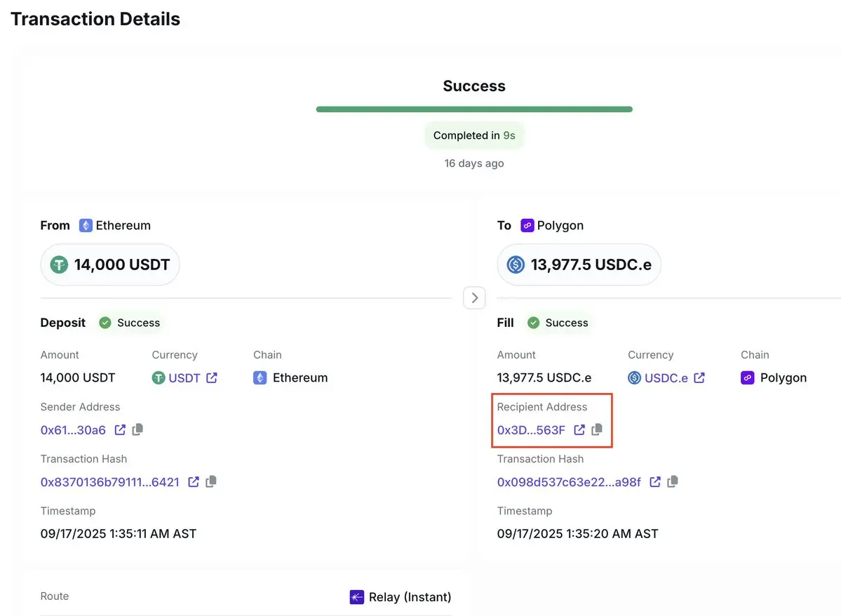Copy the sender address 0x61...30a6
This screenshot has width=841, height=616.
pos(138,429)
